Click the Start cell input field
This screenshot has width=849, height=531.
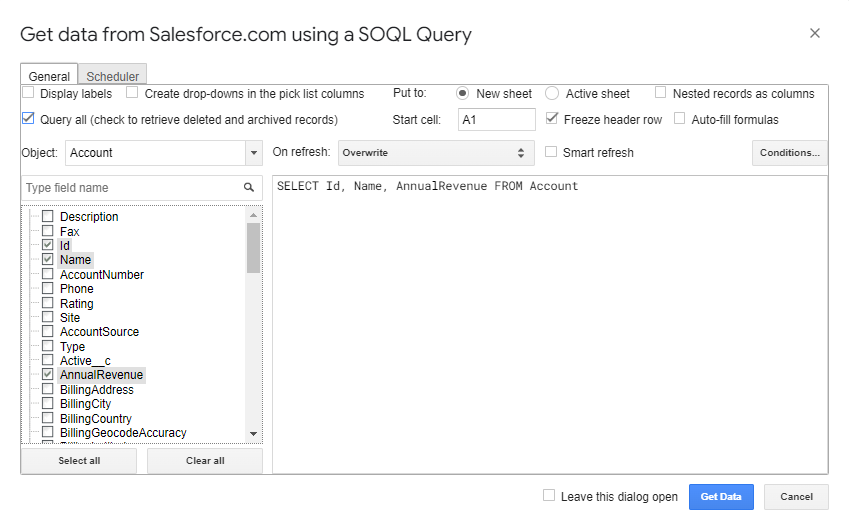496,120
